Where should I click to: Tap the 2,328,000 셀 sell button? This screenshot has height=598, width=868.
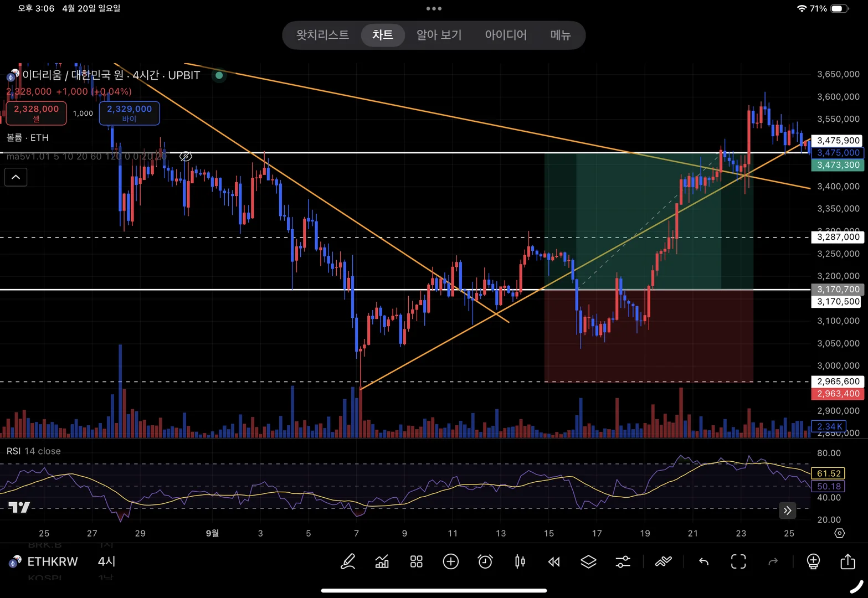pos(37,113)
